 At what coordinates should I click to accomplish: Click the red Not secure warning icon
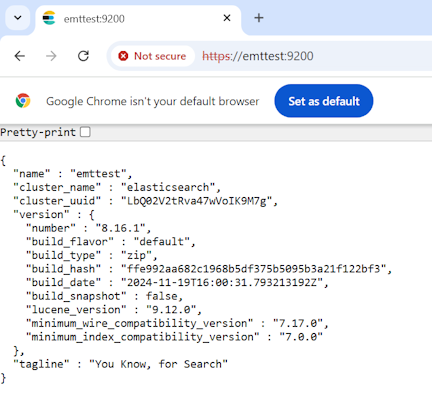(123, 56)
